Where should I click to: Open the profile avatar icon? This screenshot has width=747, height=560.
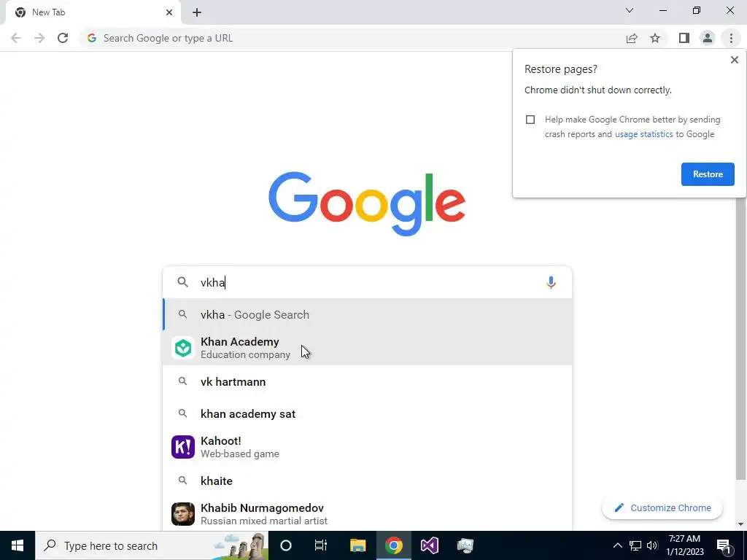pos(708,38)
